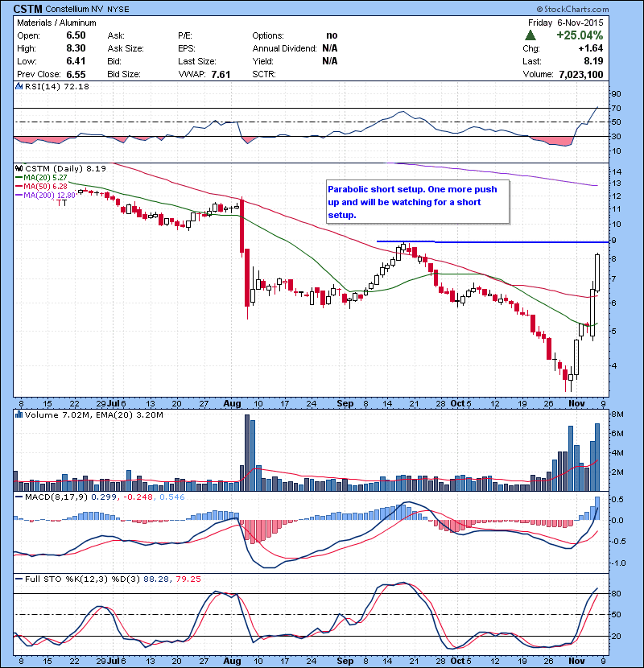Viewport: 644px width, 668px height.
Task: Click the RSI indicator panel icon
Action: (x=19, y=86)
